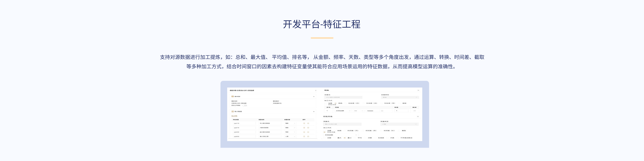Open 交易金额 dropdown in 衍生方法 panel
Image resolution: width=644 pixels, height=161 pixels.
pyautogui.click(x=341, y=135)
